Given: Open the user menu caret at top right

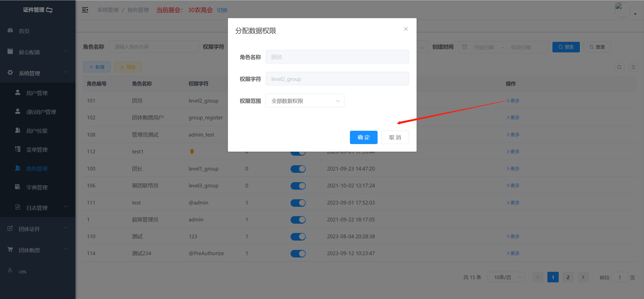Looking at the screenshot, I should (x=635, y=14).
